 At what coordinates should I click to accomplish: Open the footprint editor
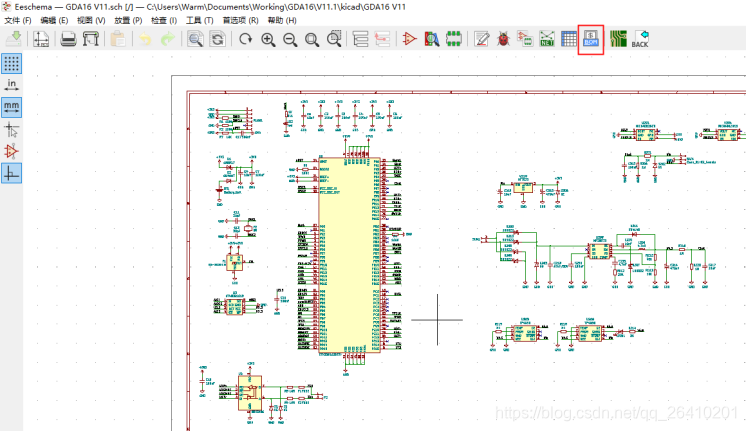coord(454,39)
